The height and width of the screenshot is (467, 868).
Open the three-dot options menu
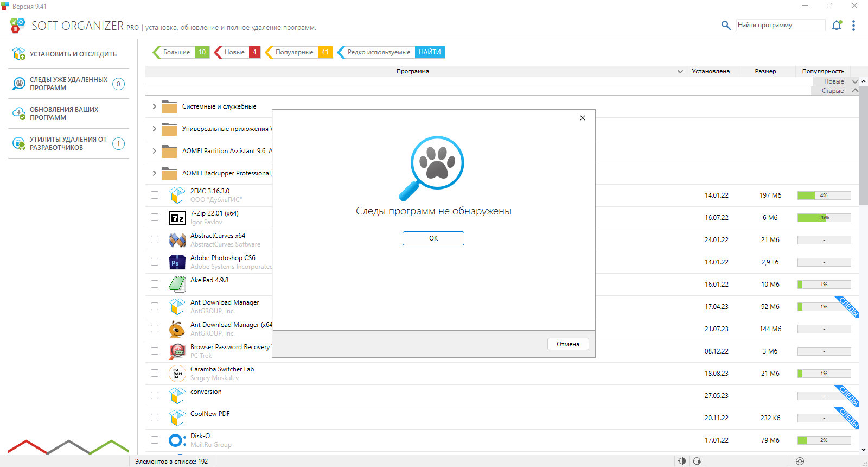click(853, 26)
